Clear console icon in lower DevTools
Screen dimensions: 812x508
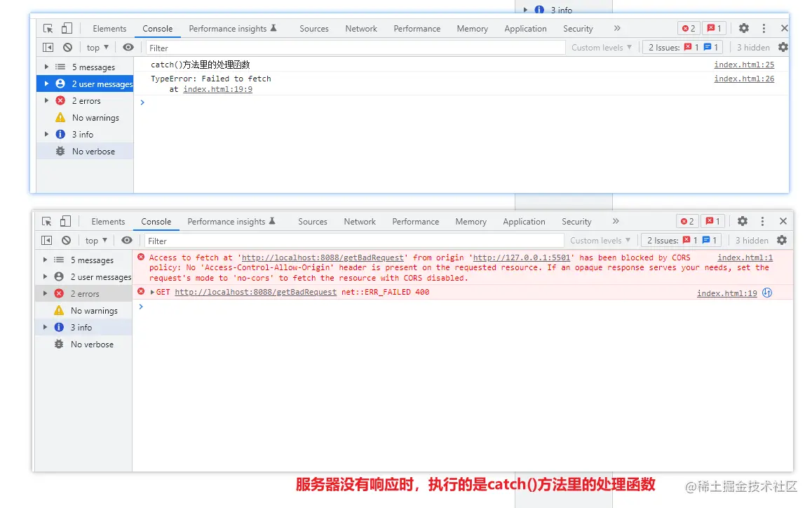67,241
